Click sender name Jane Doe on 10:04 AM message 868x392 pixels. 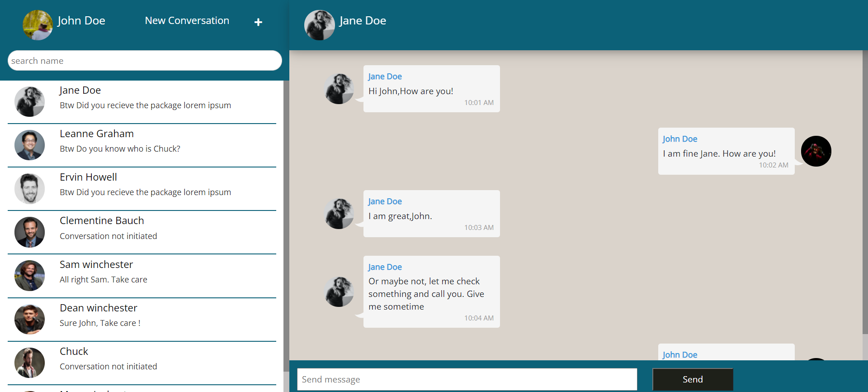coord(385,267)
